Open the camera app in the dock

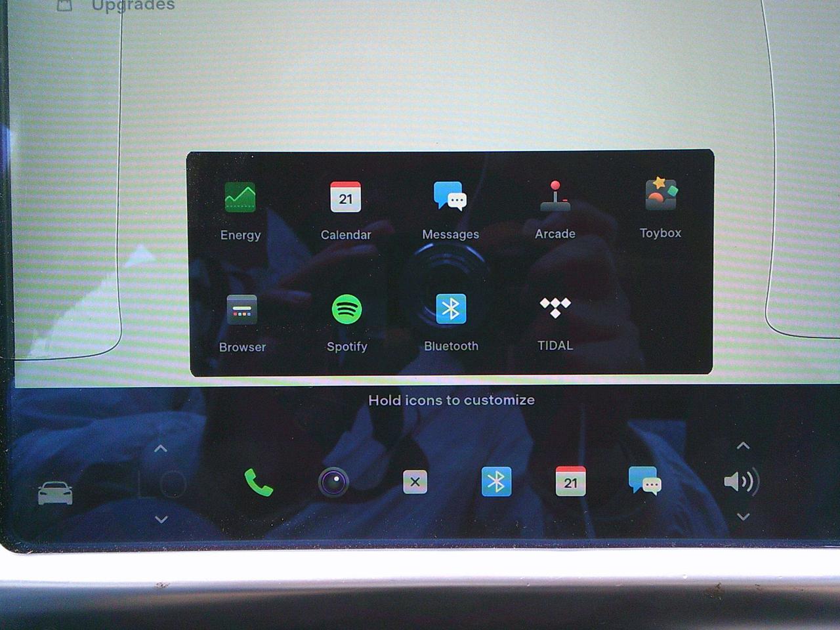point(333,482)
